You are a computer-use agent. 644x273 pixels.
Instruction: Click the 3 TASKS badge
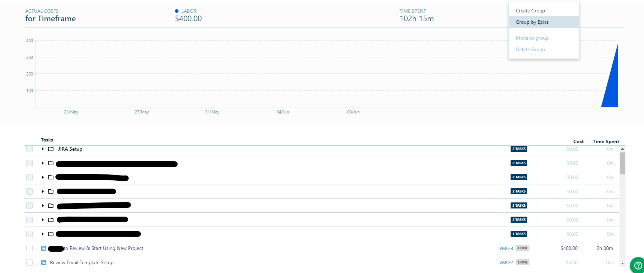click(x=519, y=206)
